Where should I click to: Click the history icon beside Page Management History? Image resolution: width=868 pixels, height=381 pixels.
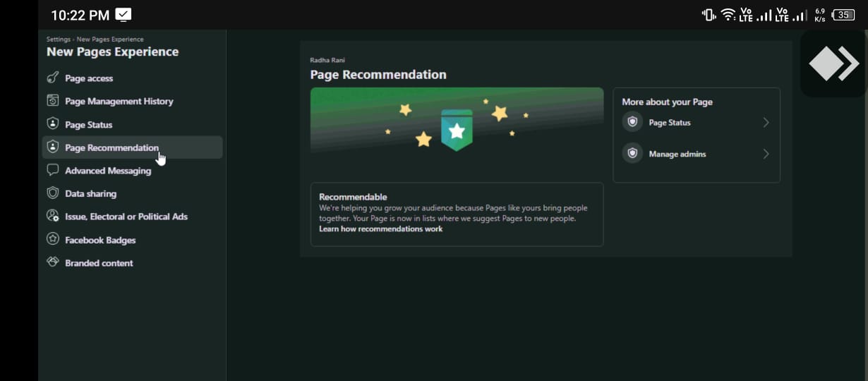(x=52, y=101)
